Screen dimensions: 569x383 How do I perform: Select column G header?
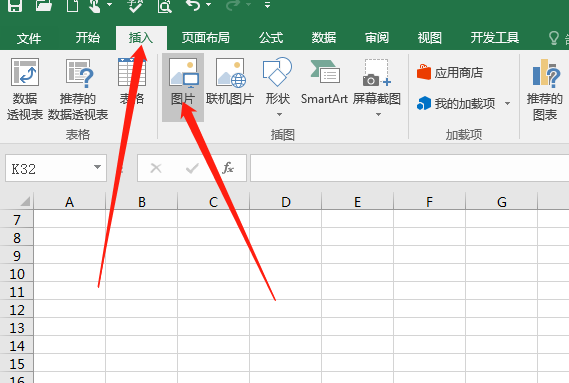tap(502, 202)
